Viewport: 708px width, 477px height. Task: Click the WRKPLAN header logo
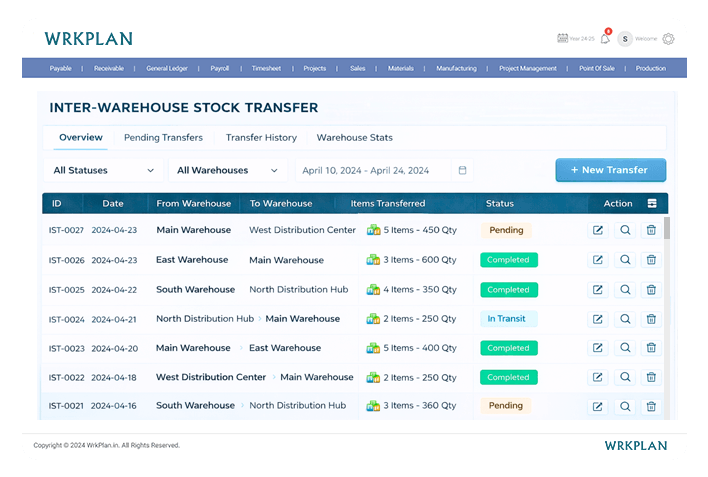pos(88,39)
